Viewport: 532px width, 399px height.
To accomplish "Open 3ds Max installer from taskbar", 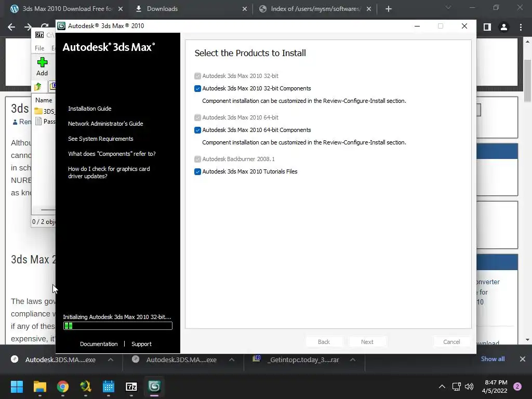I will pos(154,387).
